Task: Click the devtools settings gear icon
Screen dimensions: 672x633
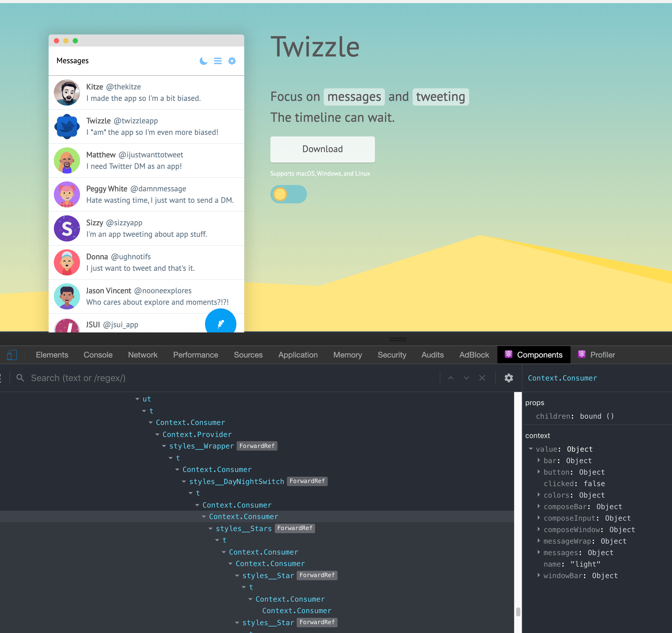Action: coord(509,377)
